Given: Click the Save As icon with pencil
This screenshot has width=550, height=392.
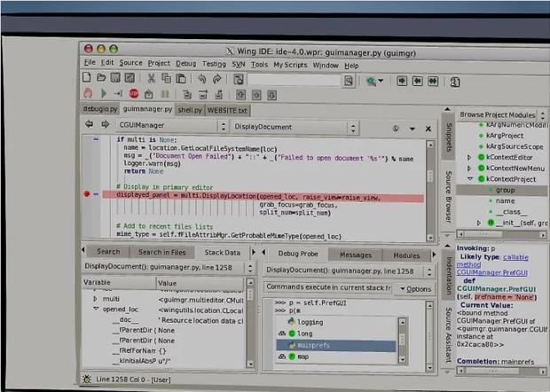Looking at the screenshot, I should click(x=130, y=78).
